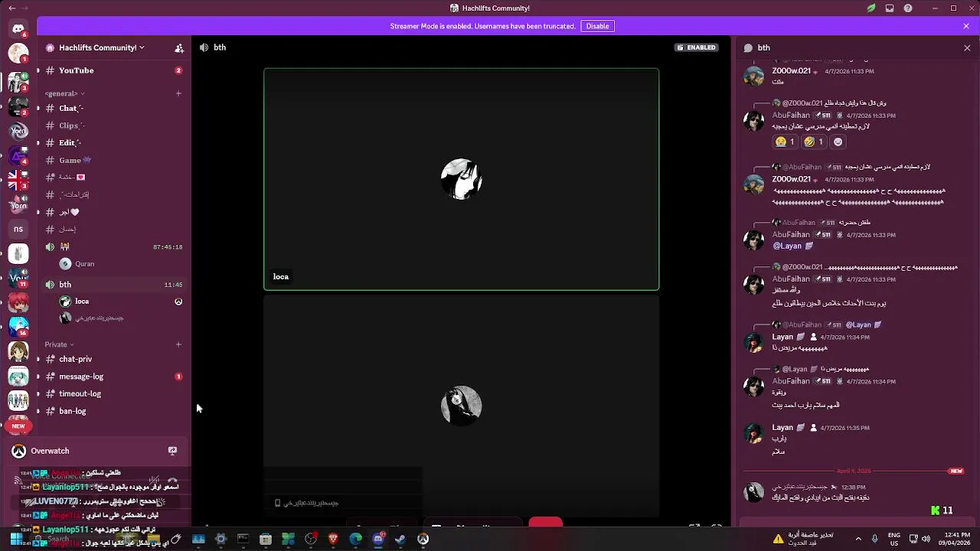This screenshot has width=980, height=551.
Task: Open Discord from the taskbar
Action: click(378, 540)
